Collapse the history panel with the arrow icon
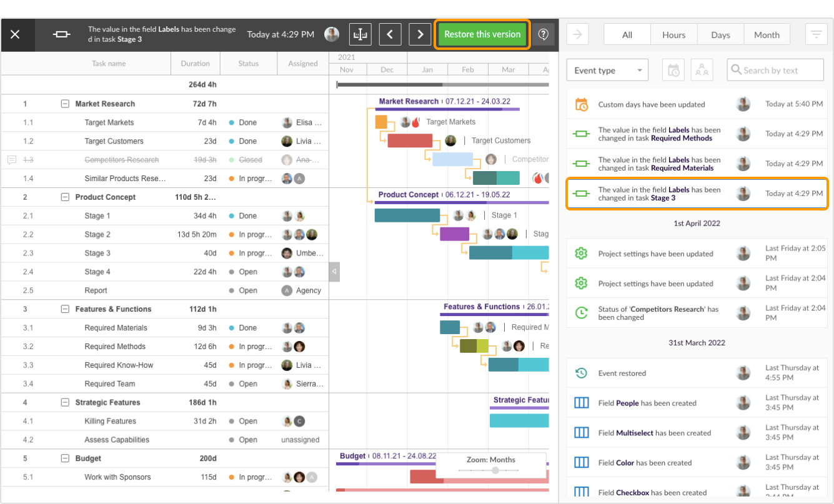The width and height of the screenshot is (834, 504). pos(577,34)
